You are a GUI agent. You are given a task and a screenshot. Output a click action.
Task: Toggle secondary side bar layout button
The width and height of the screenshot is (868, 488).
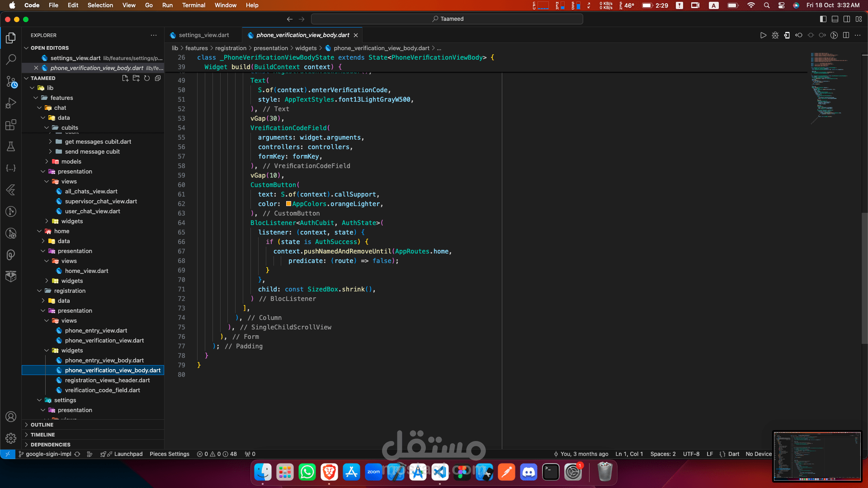[847, 19]
